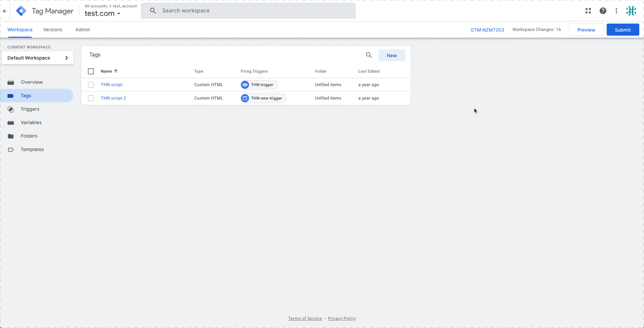Open the Terms of Service link
644x328 pixels.
(305, 318)
